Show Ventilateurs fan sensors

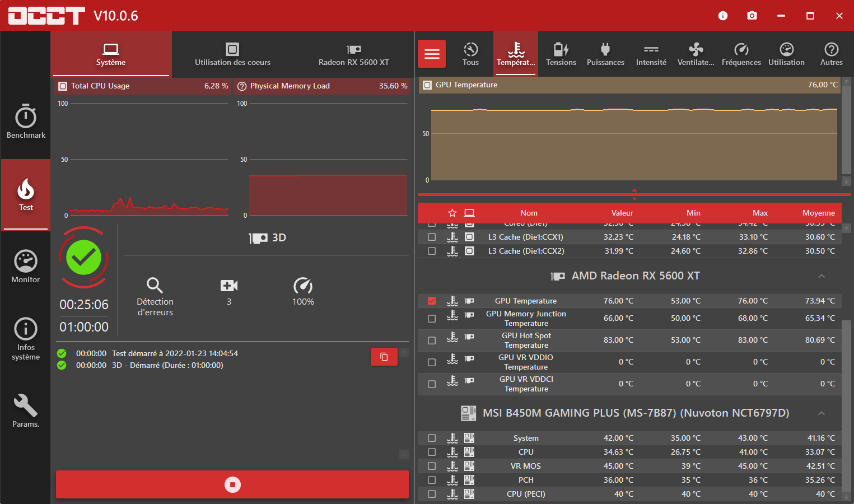point(696,54)
